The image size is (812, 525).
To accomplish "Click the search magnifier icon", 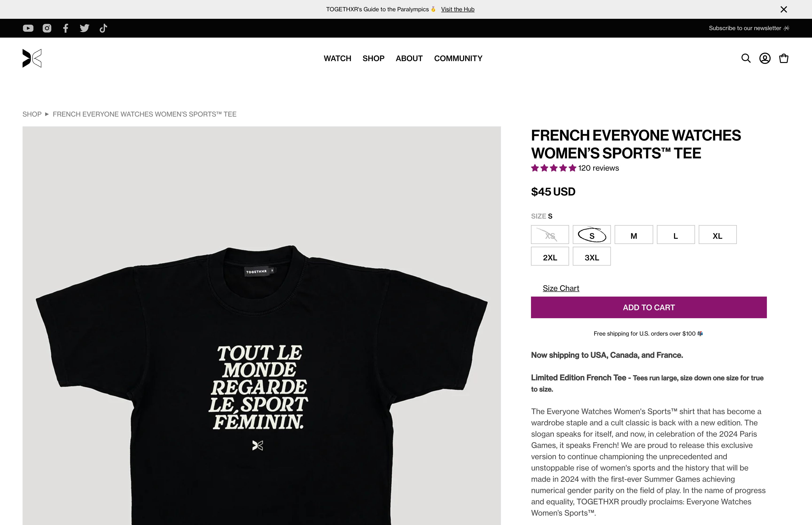I will (746, 58).
